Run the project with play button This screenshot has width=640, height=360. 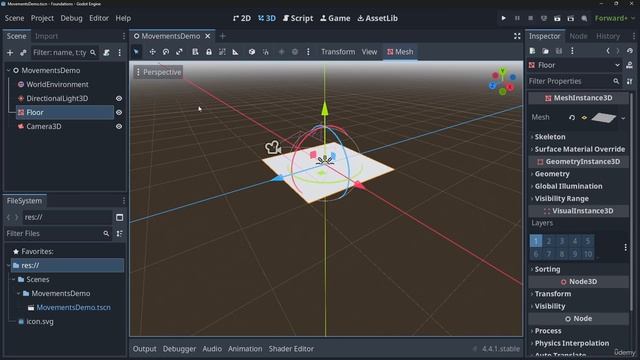504,18
